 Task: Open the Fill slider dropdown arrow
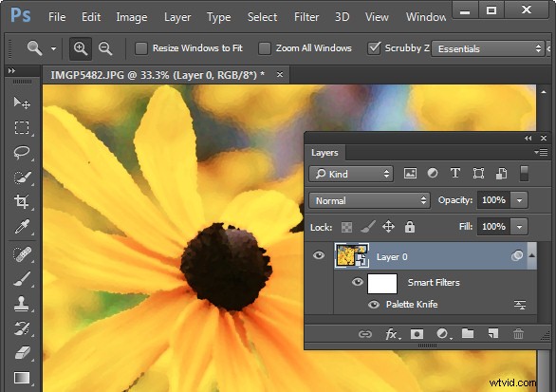[519, 227]
